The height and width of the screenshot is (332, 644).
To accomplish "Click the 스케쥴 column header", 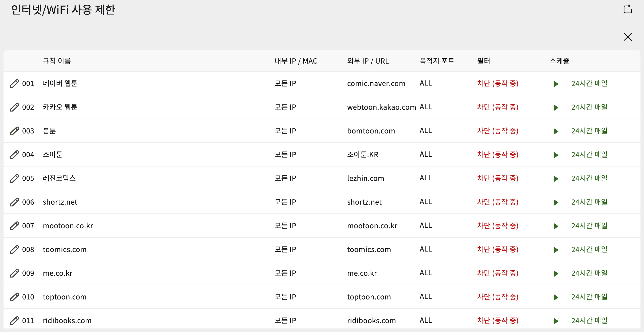I will 560,61.
